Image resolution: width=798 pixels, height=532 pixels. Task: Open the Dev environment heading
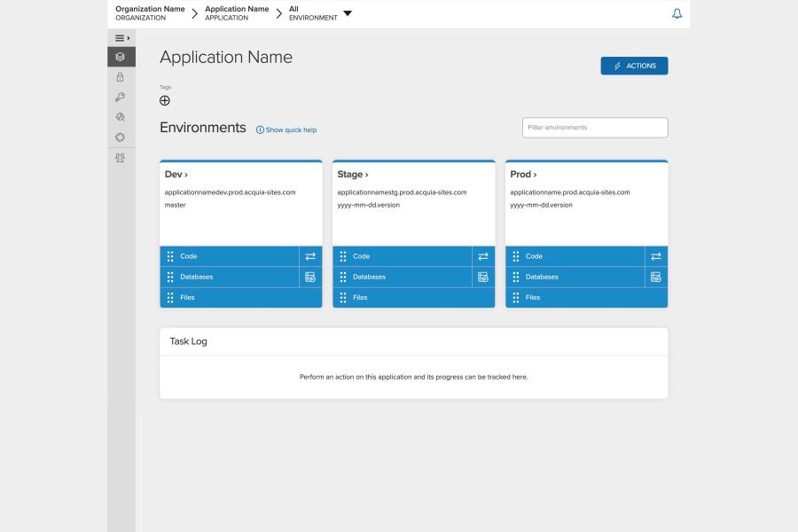click(x=176, y=175)
